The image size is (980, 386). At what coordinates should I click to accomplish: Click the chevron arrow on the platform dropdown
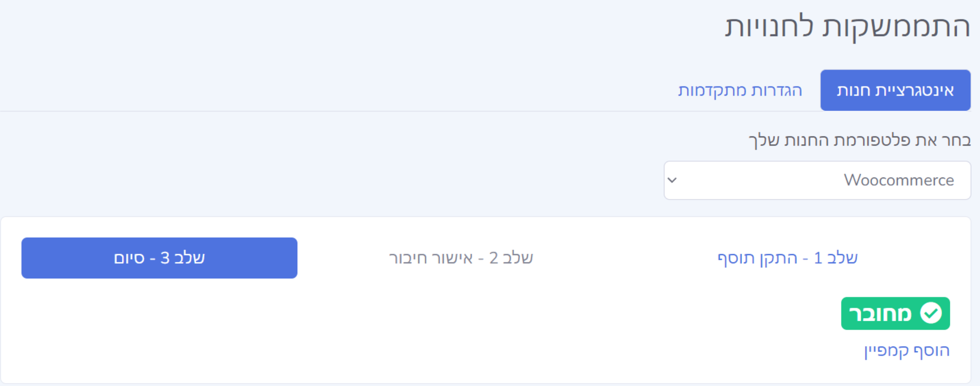[x=672, y=180]
